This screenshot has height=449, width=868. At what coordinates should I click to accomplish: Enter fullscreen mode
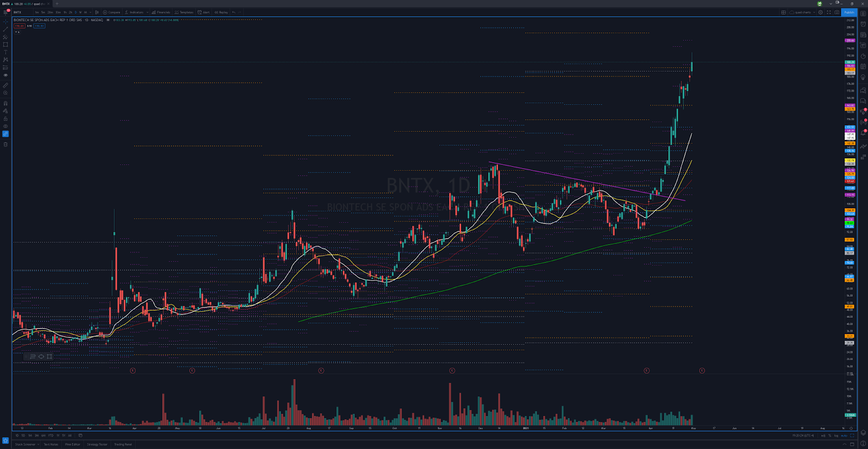tap(828, 12)
